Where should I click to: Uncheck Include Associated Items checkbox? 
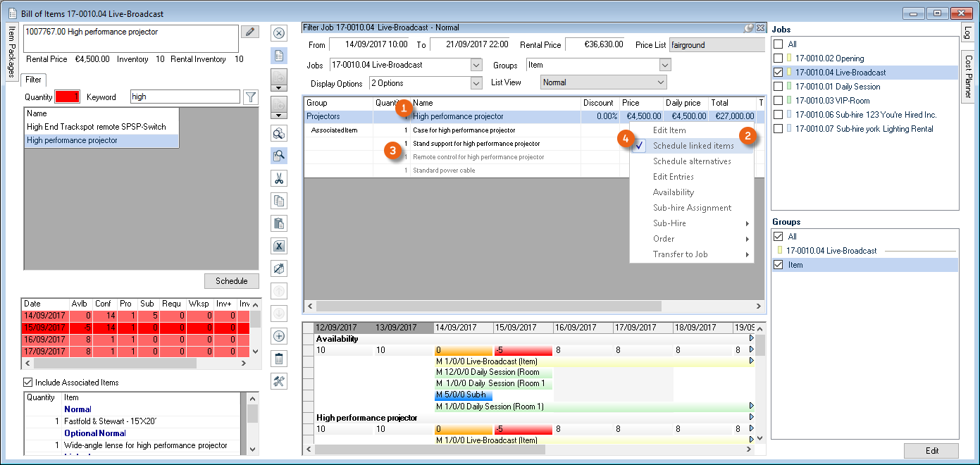[28, 383]
